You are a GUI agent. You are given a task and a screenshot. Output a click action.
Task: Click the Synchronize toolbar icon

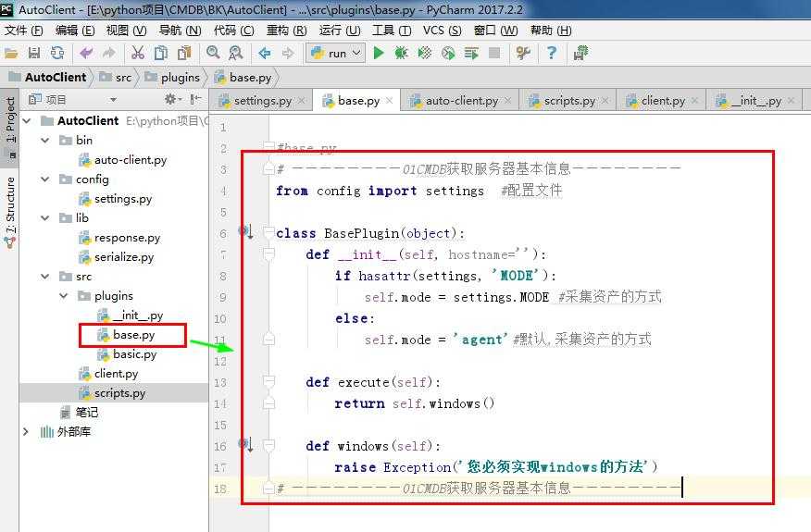coord(56,53)
